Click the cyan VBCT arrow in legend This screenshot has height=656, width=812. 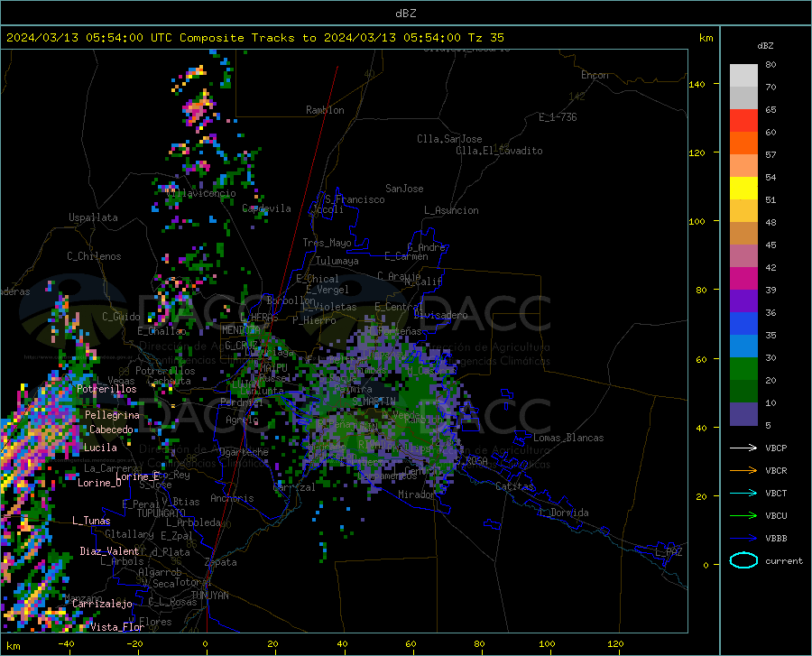[743, 493]
